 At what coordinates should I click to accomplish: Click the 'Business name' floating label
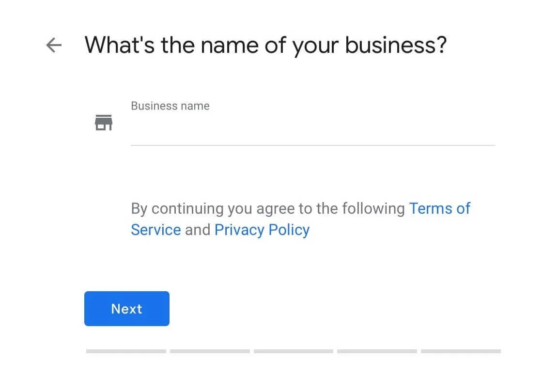170,106
